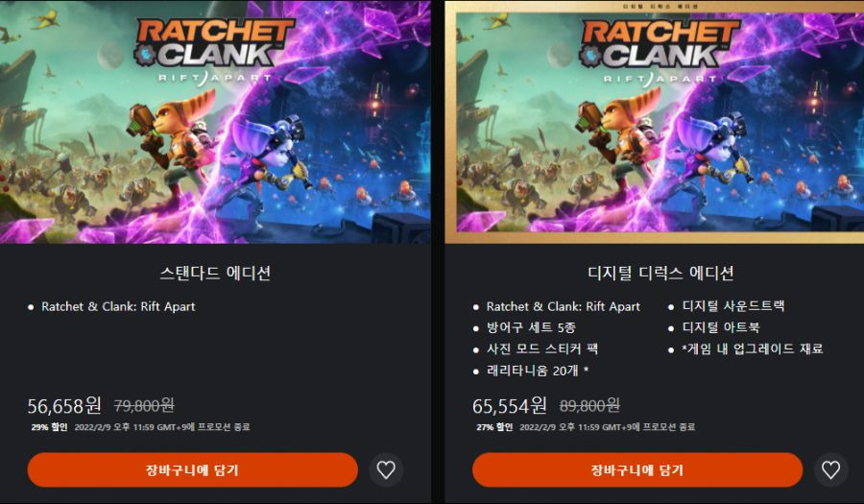Image resolution: width=864 pixels, height=504 pixels.
Task: Click 장바구니에 담기 for the 스탠다드 에디션
Action: (192, 469)
